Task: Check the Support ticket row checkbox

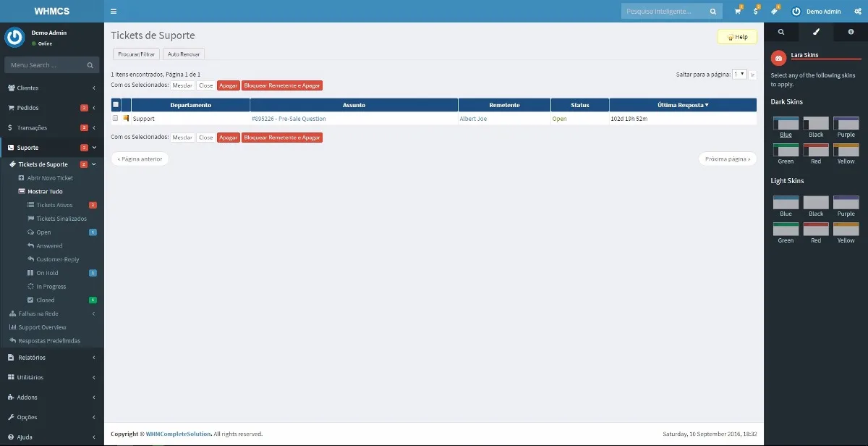Action: 116,118
